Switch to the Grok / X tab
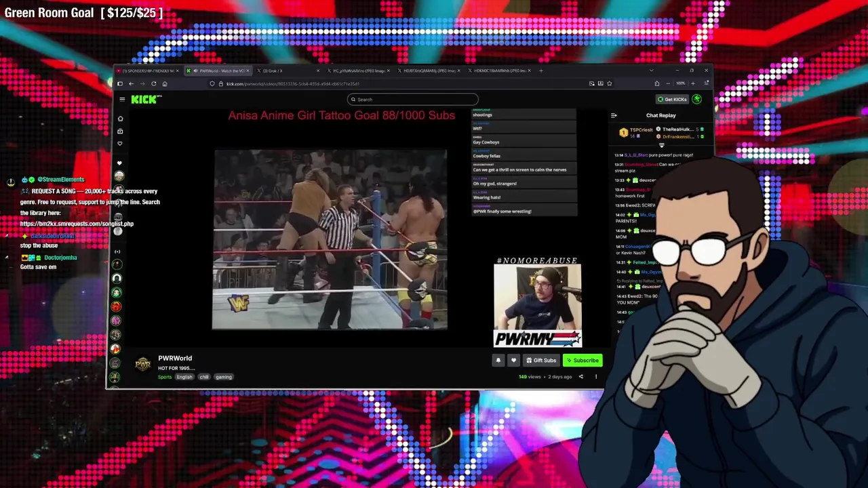 tap(288, 70)
